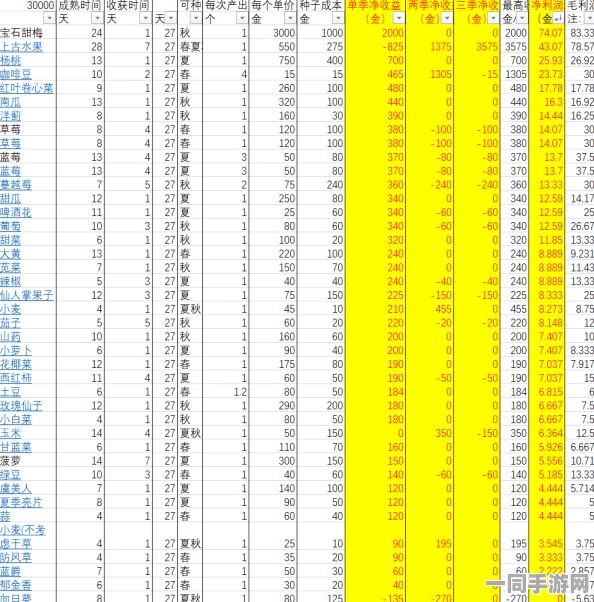
Task: Select the 74.07 net profit cell
Action: coord(546,33)
